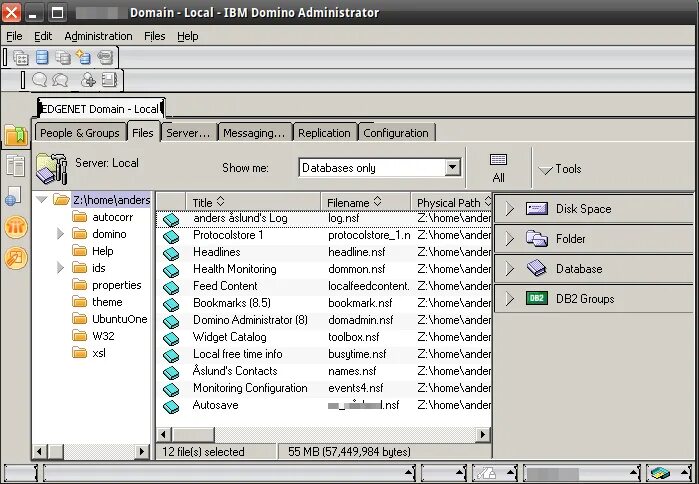Click the database icon for Headlines row
The width and height of the screenshot is (699, 484).
pyautogui.click(x=171, y=253)
